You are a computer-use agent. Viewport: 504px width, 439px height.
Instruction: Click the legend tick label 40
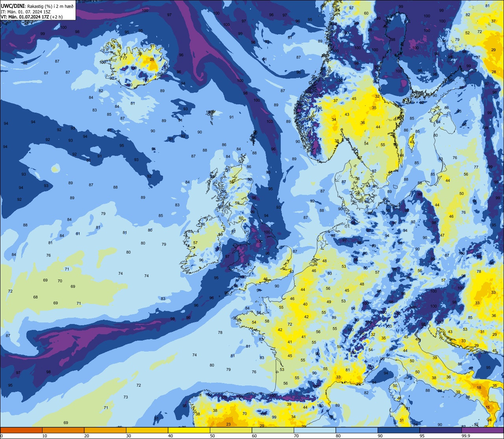170,436
